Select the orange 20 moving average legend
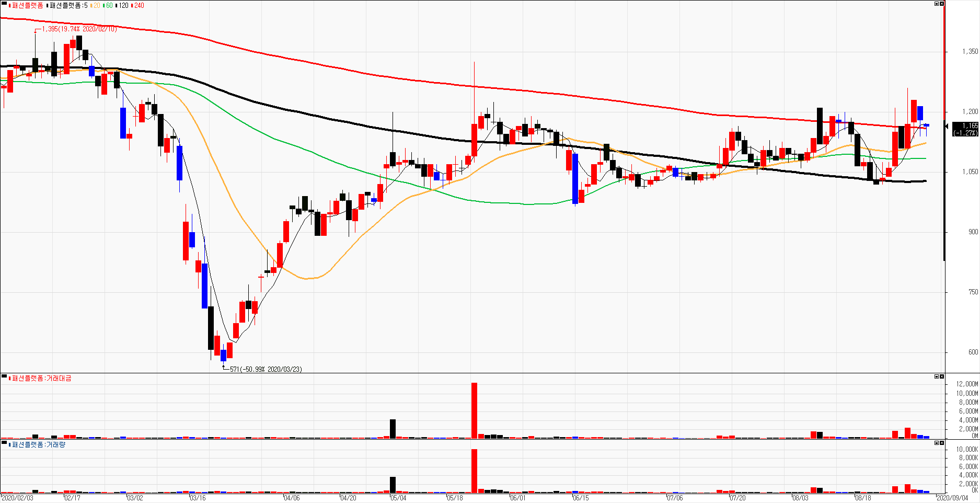 pos(96,5)
